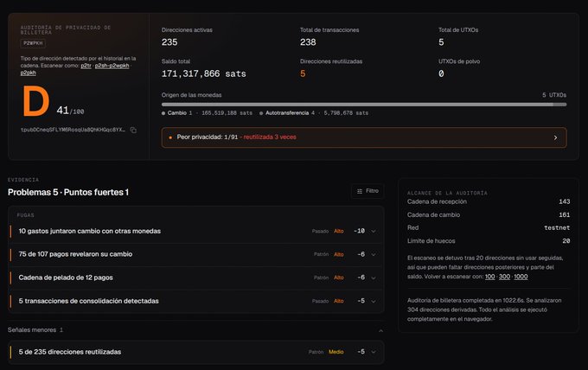Viewport: 588px width, 370px height.
Task: Click the P2WPKH badge
Action: [33, 43]
